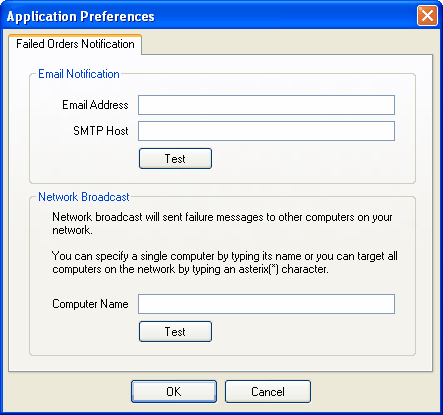Image resolution: width=443 pixels, height=415 pixels.
Task: Focus the Computer Name text box
Action: point(266,304)
